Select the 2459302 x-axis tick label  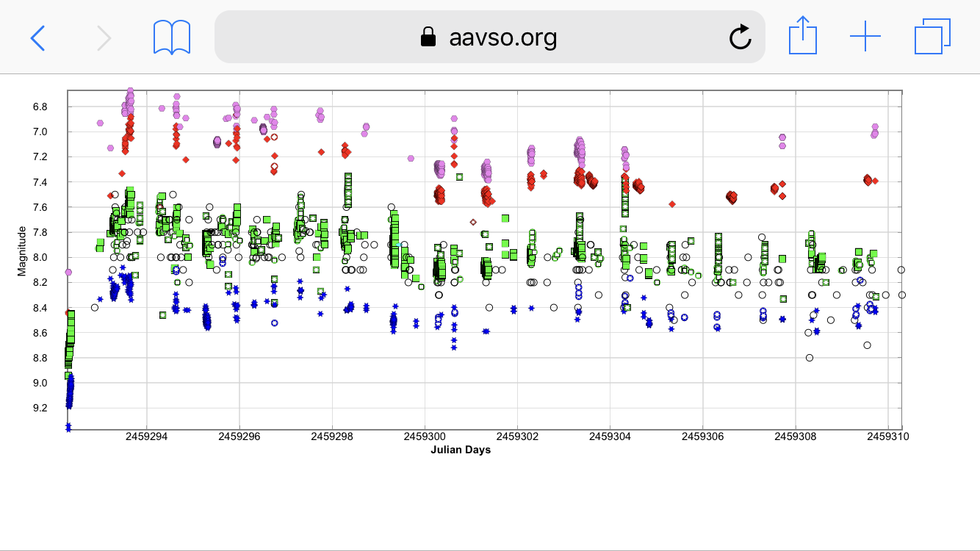tap(518, 436)
